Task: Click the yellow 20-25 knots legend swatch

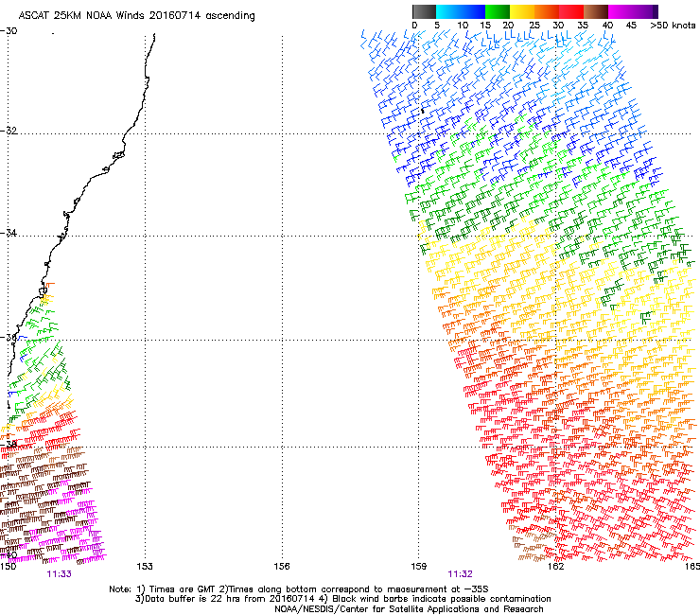Action: [x=522, y=11]
